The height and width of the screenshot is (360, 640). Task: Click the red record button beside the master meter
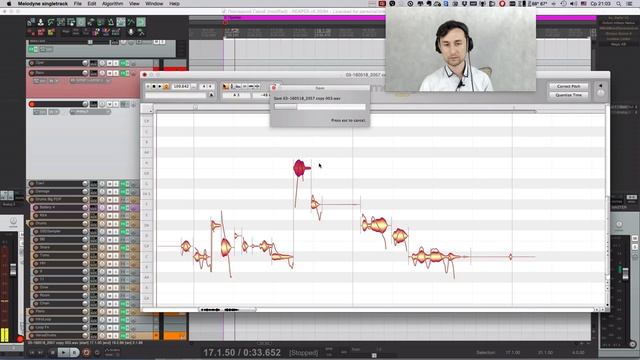(x=20, y=339)
